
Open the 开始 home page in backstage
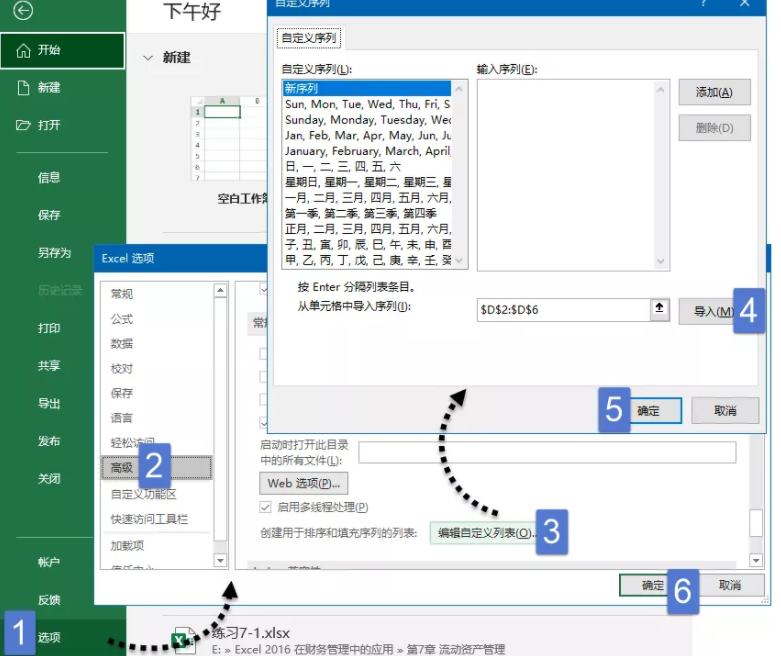[62, 50]
